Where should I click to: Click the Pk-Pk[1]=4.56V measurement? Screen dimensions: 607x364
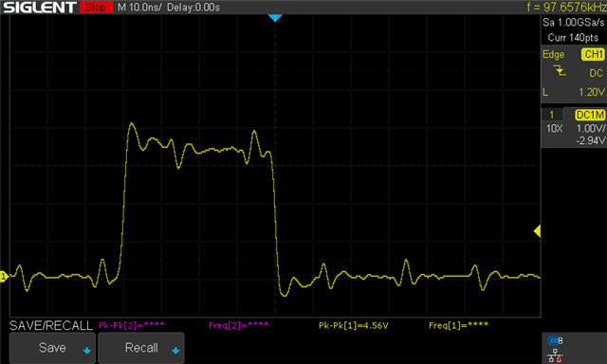(x=354, y=326)
